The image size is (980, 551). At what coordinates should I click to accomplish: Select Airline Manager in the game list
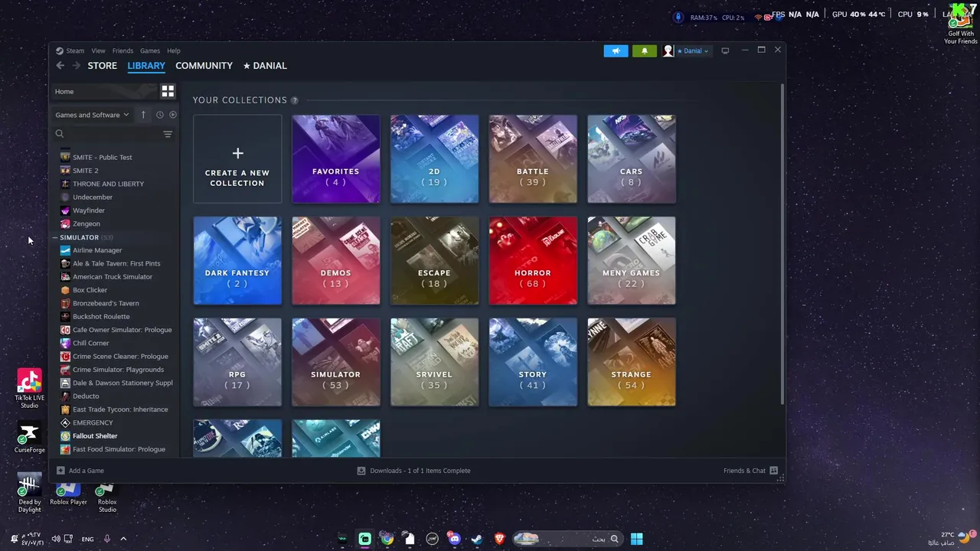[97, 250]
